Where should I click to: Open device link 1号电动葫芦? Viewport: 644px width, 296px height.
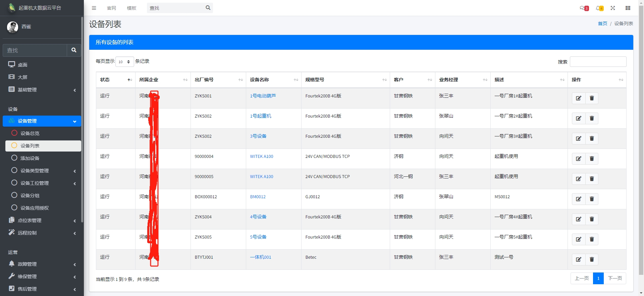pos(263,96)
